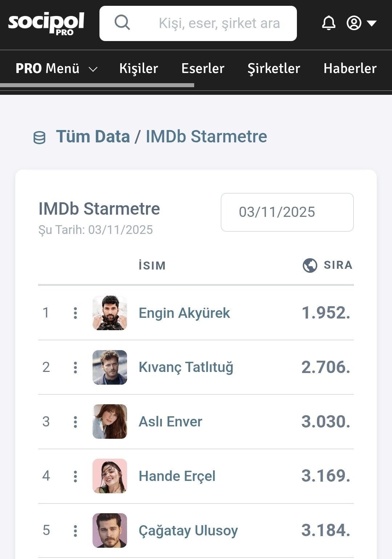
Task: Click the horizontal scrollbar under the navigation
Action: click(x=97, y=85)
